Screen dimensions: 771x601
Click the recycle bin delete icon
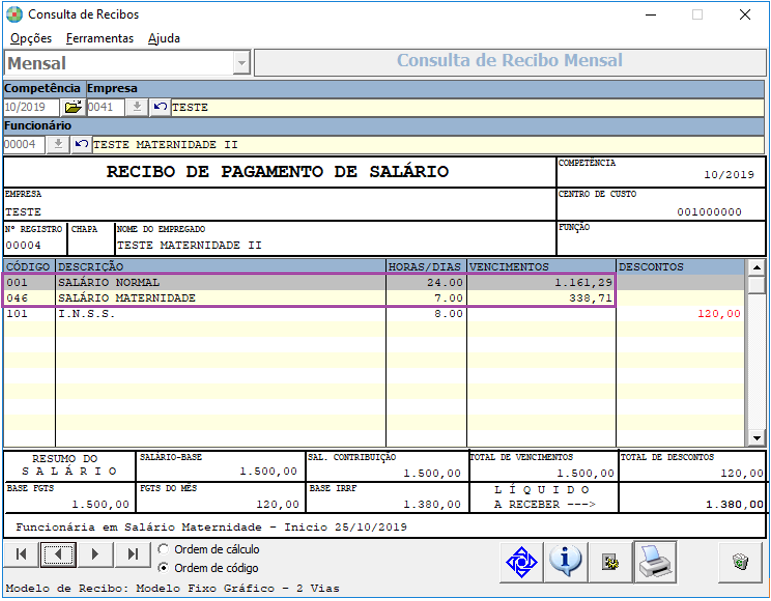pyautogui.click(x=740, y=562)
